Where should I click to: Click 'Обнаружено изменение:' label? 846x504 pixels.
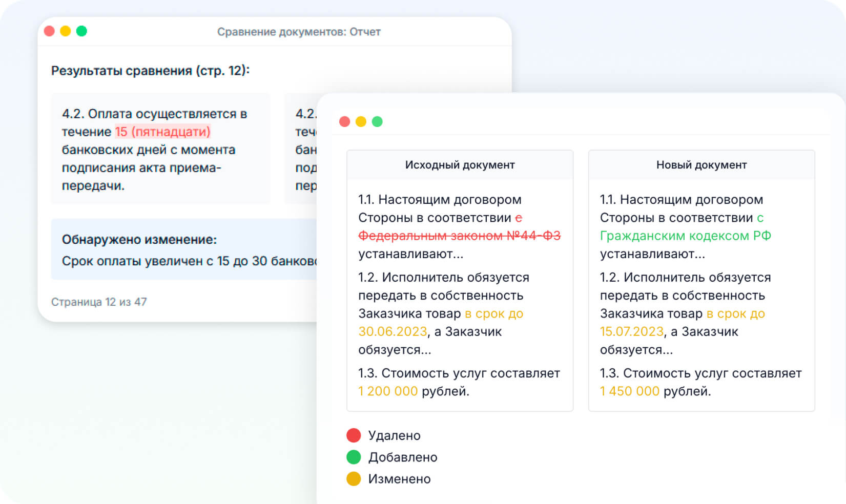click(x=139, y=240)
